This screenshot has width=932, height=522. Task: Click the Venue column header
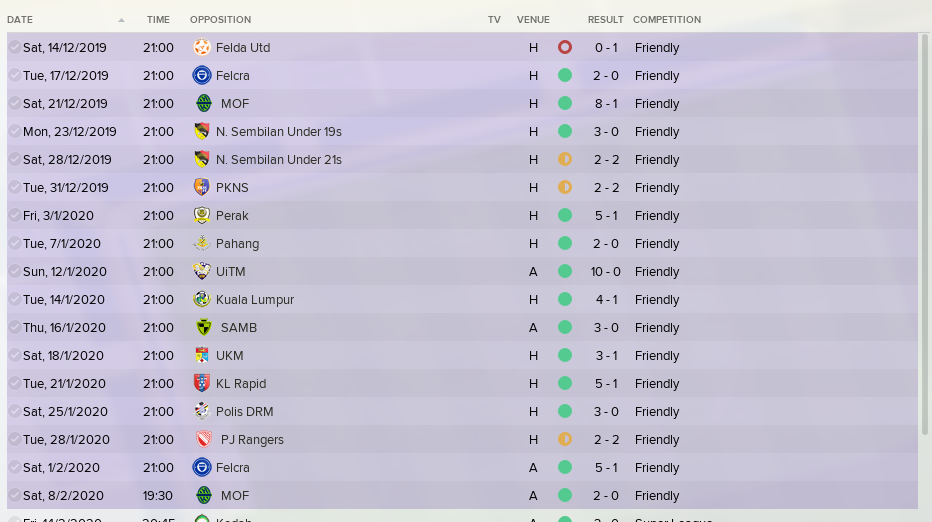click(533, 20)
